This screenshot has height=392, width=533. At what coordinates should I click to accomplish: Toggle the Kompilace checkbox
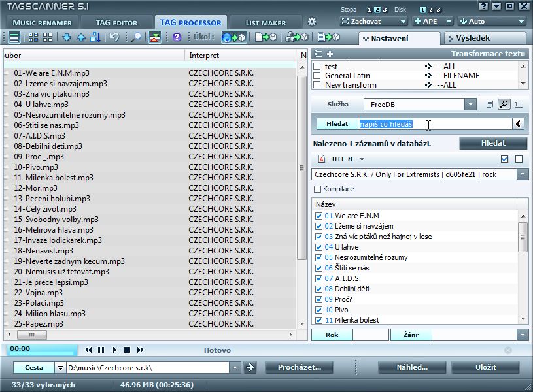[318, 189]
